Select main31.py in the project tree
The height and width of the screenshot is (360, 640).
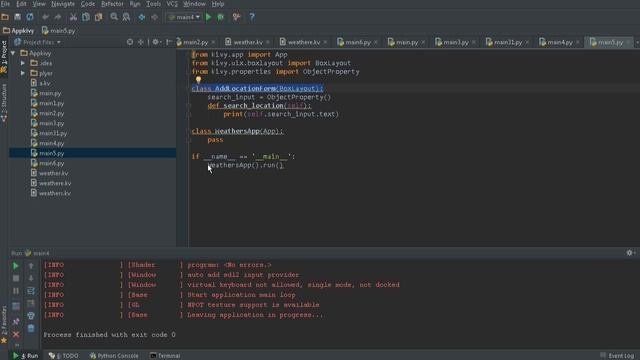(x=53, y=133)
